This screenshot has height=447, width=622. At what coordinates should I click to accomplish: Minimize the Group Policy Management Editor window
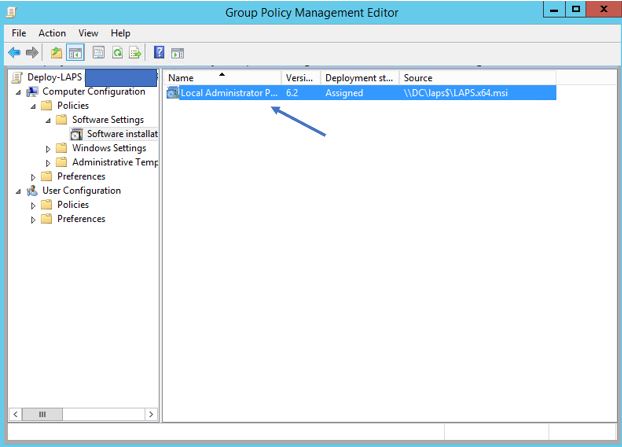(554, 10)
